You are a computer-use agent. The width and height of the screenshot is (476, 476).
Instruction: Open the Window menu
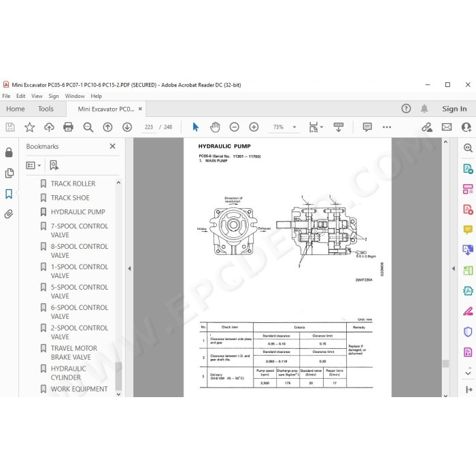[75, 96]
